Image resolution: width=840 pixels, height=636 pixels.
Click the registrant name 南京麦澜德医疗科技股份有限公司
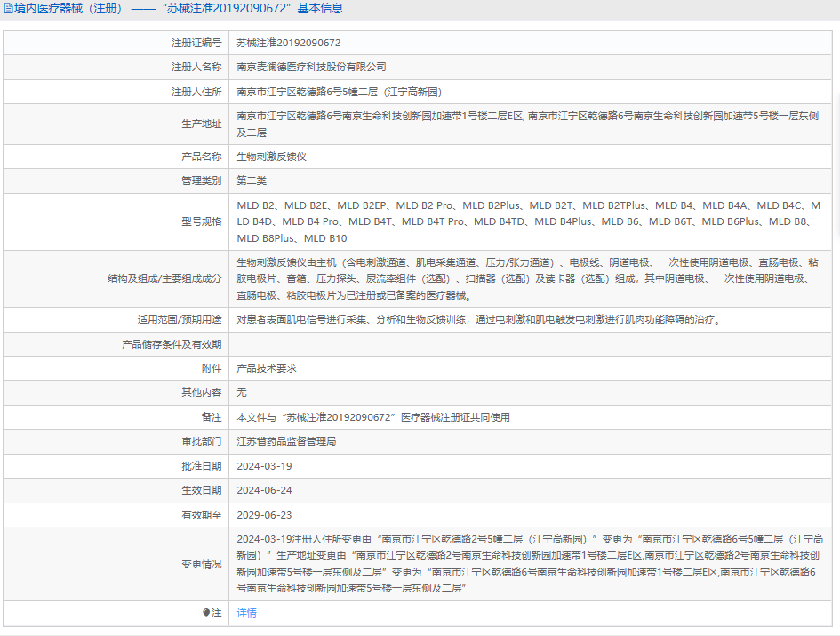click(x=311, y=67)
